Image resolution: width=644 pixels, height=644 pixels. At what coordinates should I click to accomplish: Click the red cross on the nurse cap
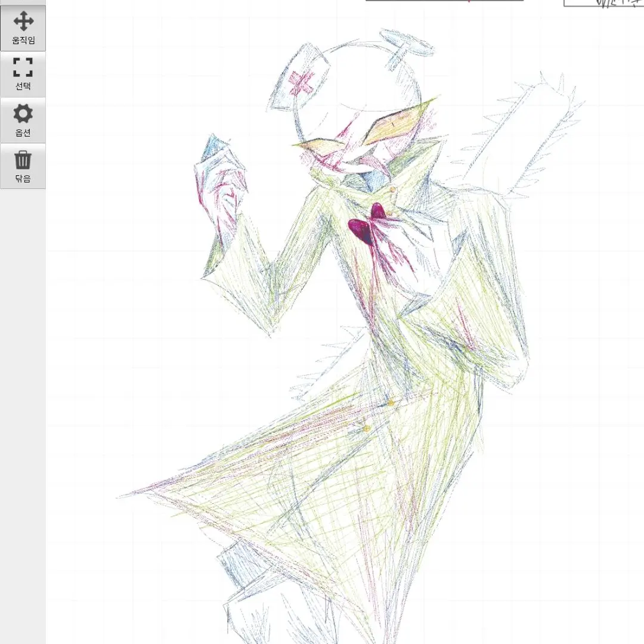[301, 82]
